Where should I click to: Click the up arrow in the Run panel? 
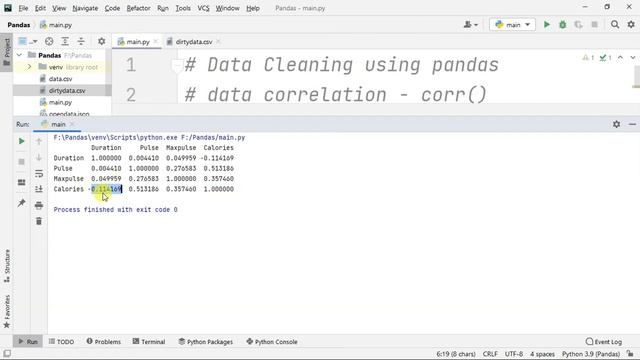click(x=39, y=141)
